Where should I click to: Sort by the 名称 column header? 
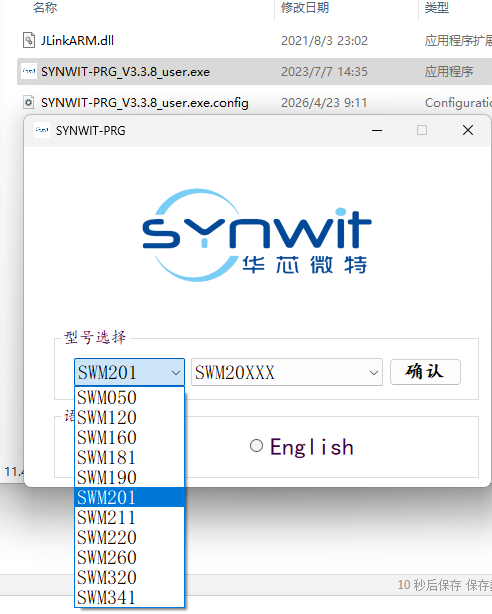45,7
